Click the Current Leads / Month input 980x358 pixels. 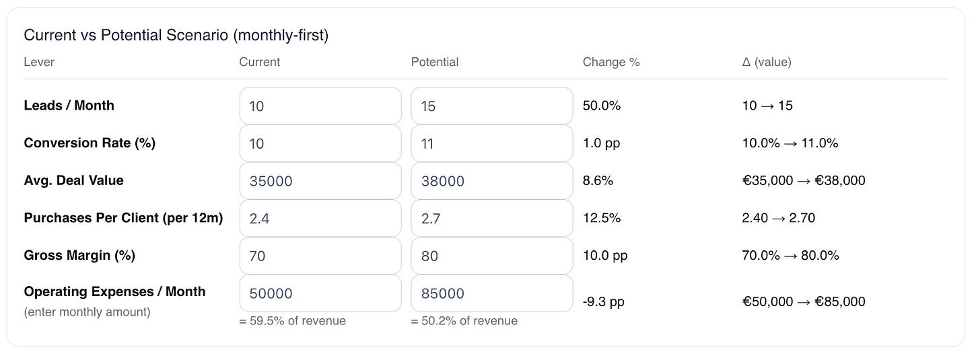[x=320, y=106]
